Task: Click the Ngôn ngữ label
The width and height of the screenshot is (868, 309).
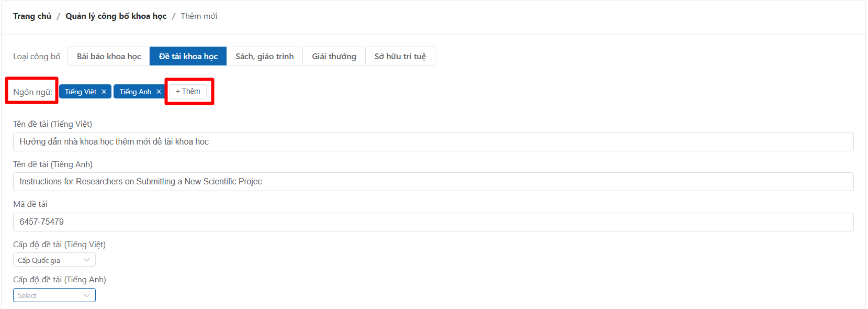Action: click(32, 92)
